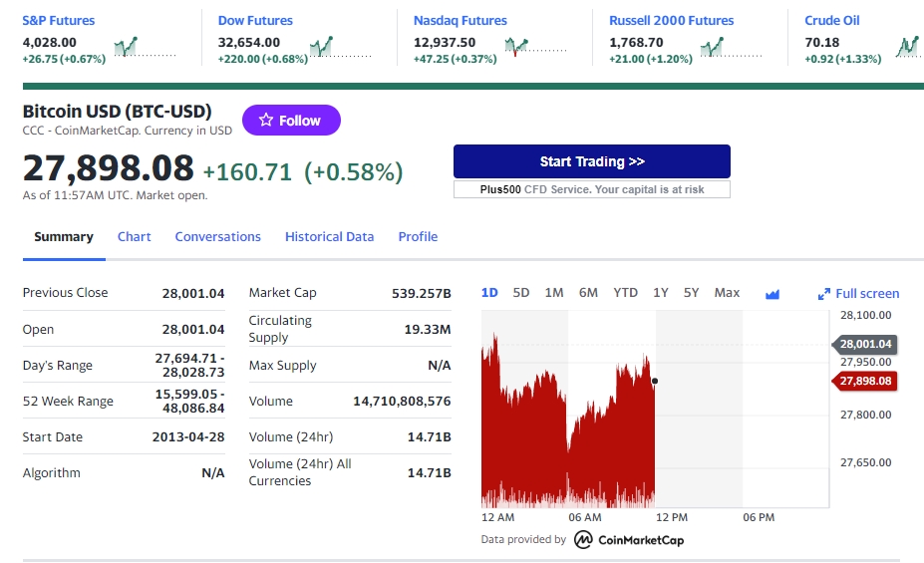Viewport: 924px width, 563px height.
Task: Select the 1Y chart range
Action: [661, 293]
